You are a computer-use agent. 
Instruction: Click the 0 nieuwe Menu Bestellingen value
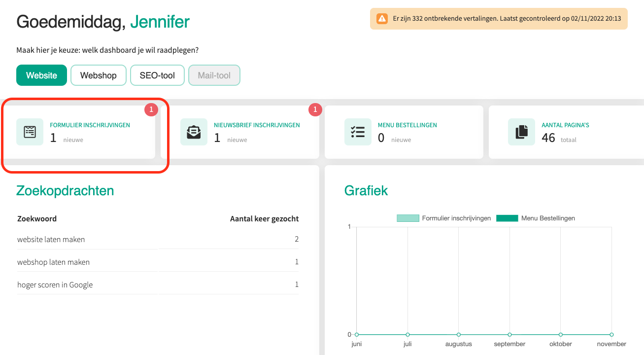pyautogui.click(x=394, y=138)
